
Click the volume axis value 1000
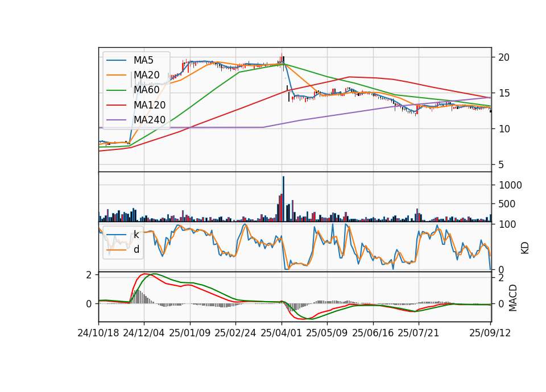coord(511,185)
